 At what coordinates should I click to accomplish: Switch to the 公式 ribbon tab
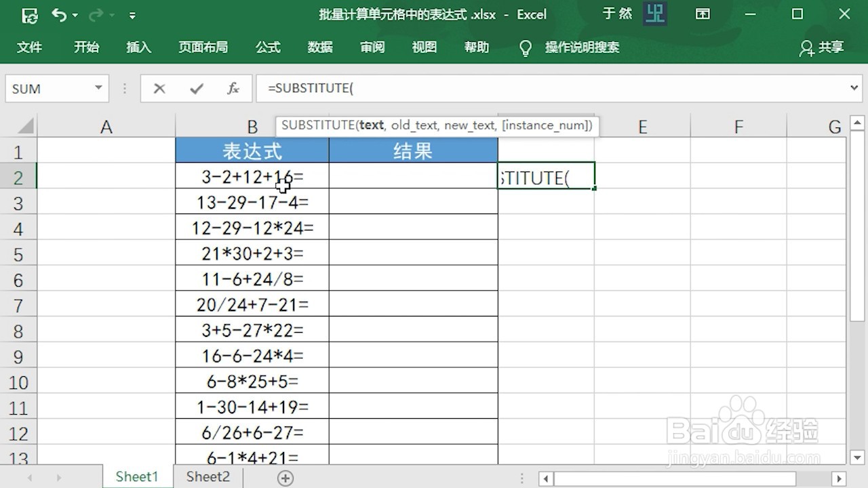[268, 47]
